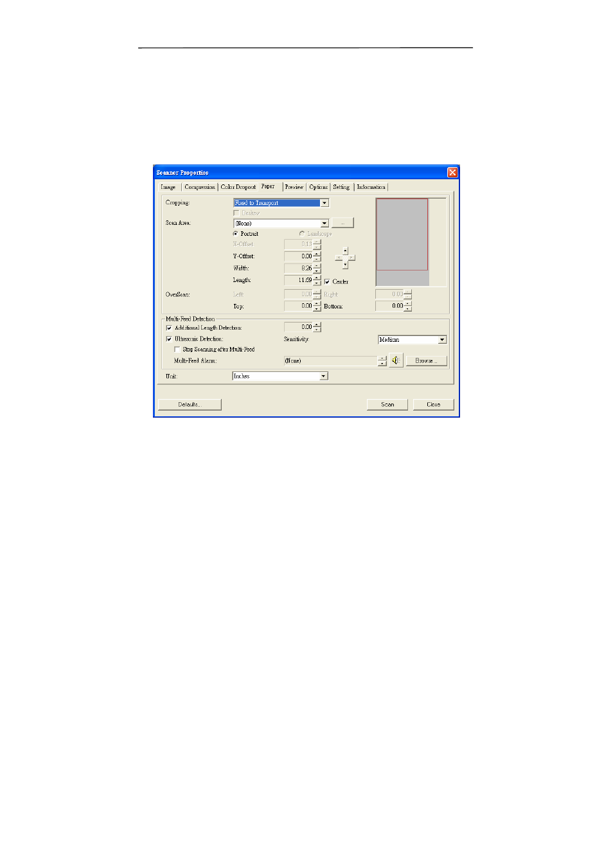
Task: Enable Stop Scanning after Multi-Feed
Action: (x=177, y=350)
